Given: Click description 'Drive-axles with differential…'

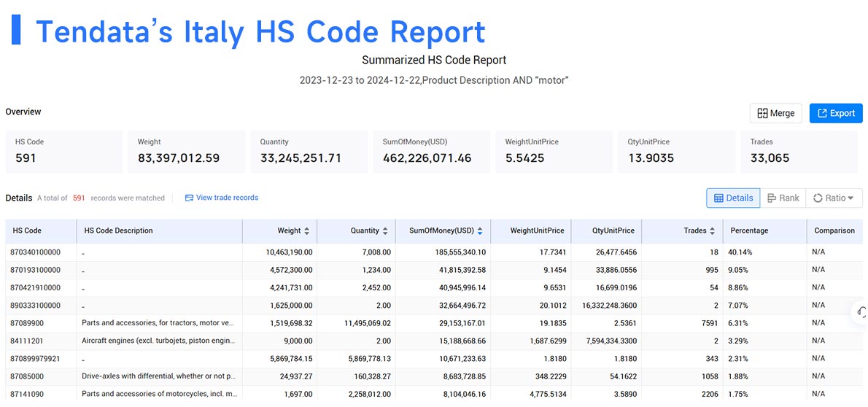Looking at the screenshot, I should [x=160, y=376].
